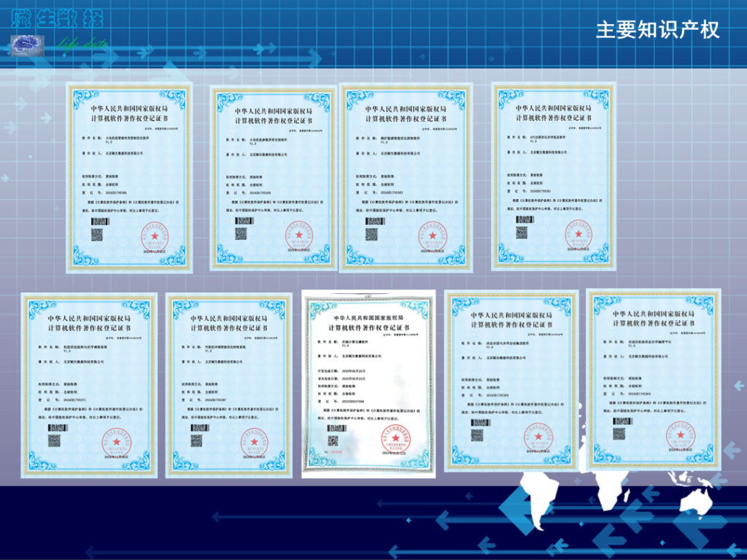Click QR code on first top-row certificate
Screen dimensions: 747x560
(97, 235)
